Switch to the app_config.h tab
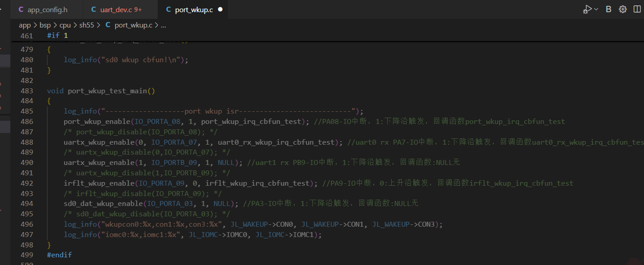Screen dimensions: 644x265 (47, 9)
